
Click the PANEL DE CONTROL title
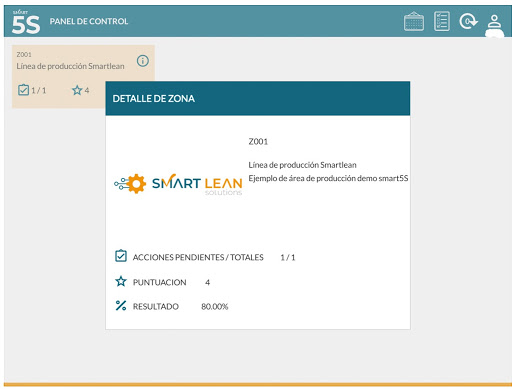tap(89, 21)
